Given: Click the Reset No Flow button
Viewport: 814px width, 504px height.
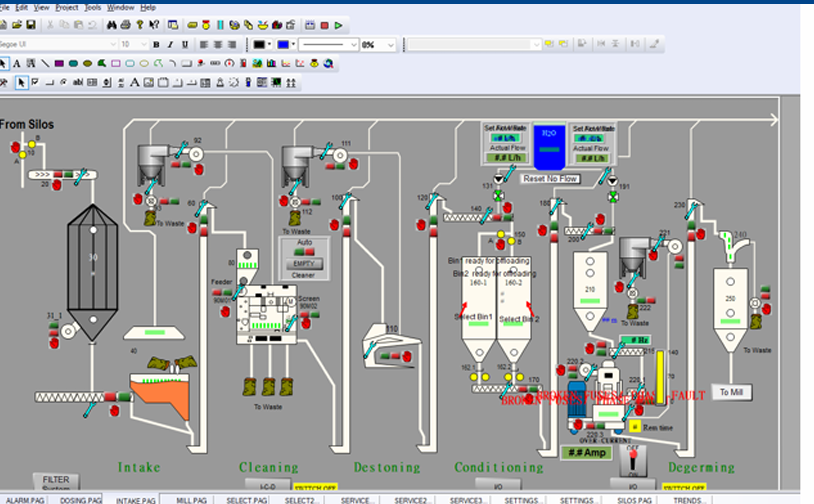Looking at the screenshot, I should pos(550,179).
